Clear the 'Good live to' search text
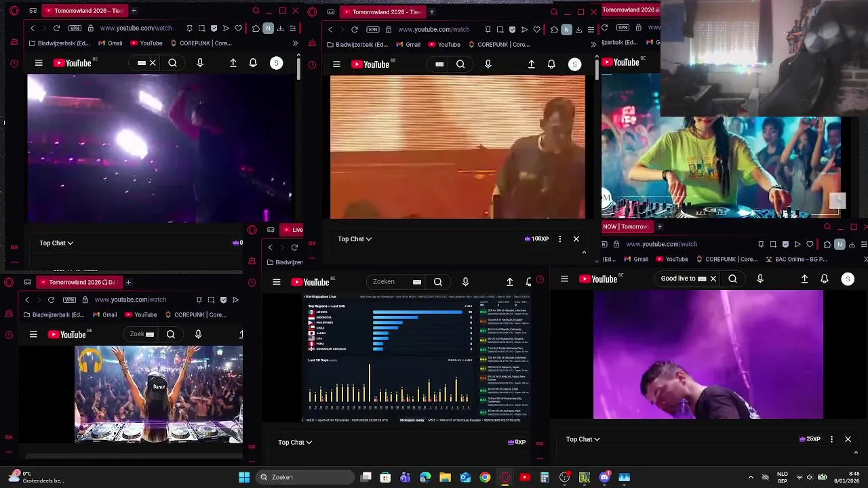Image resolution: width=868 pixels, height=488 pixels. [x=713, y=279]
